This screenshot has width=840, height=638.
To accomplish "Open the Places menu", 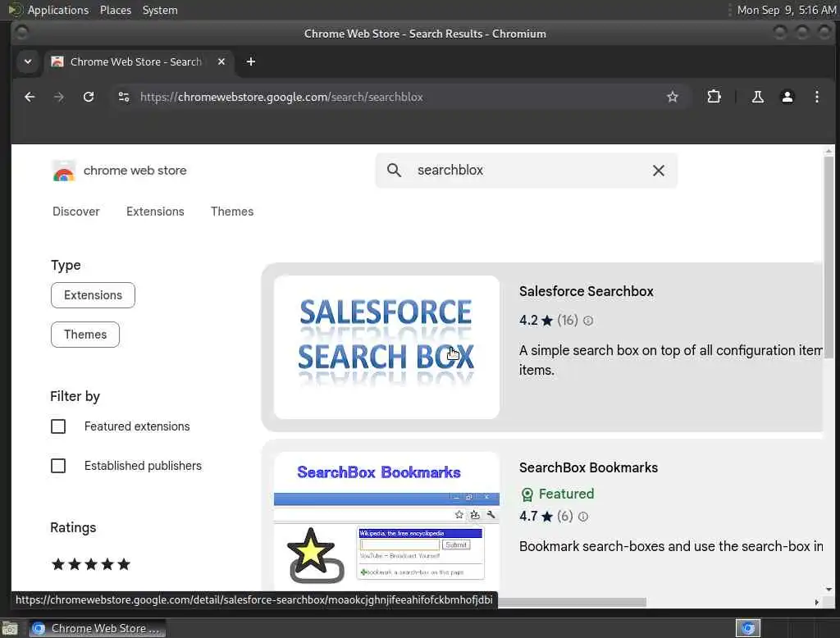I will click(116, 10).
